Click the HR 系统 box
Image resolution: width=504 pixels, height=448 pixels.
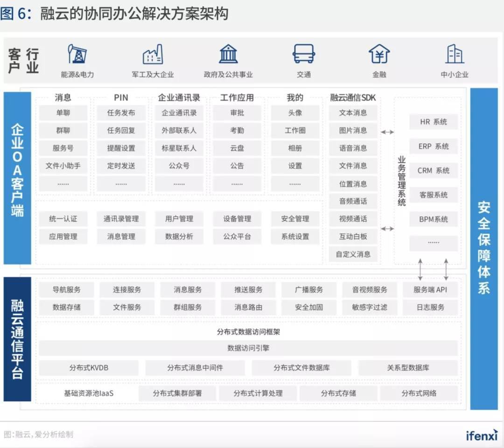[434, 121]
